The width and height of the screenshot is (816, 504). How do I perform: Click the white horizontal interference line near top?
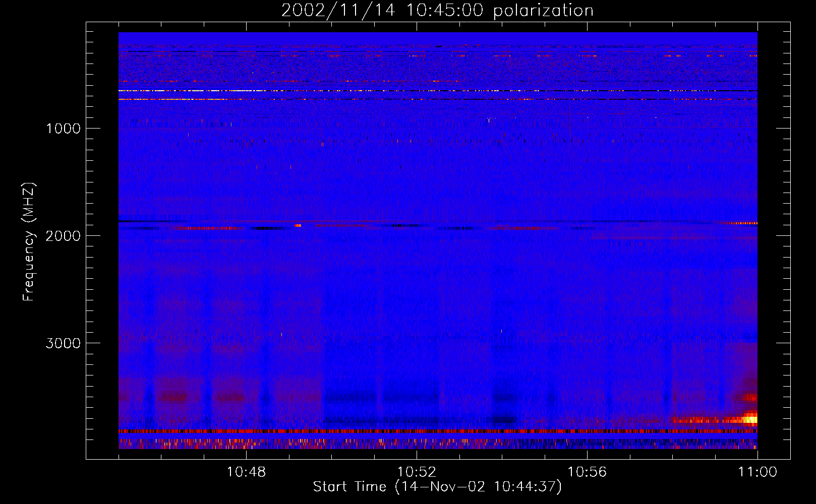click(438, 91)
